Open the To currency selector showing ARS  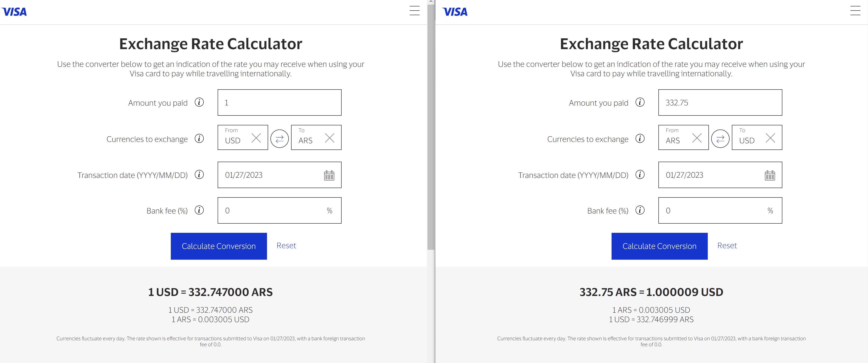point(306,140)
